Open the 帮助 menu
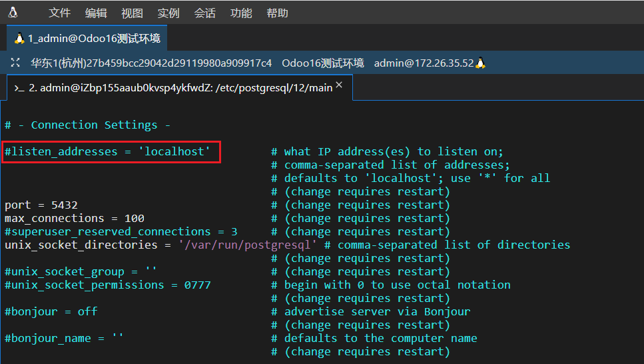644x364 pixels. click(x=277, y=13)
